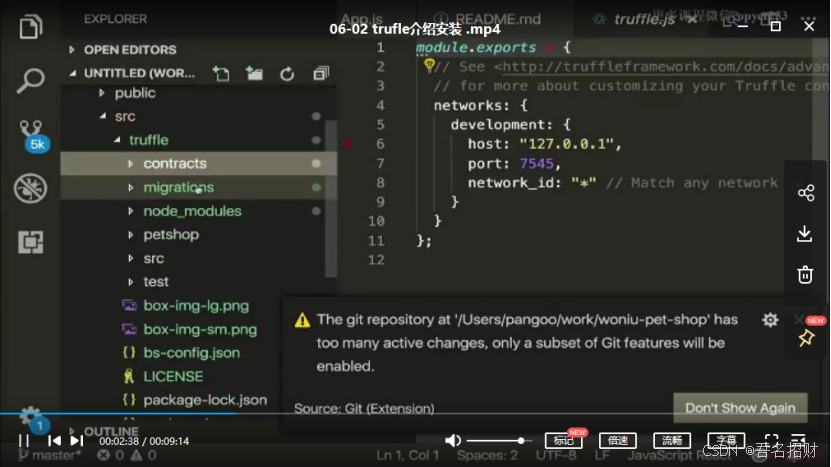Switch to the README.md tab
Image resolution: width=831 pixels, height=467 pixels.
[497, 19]
